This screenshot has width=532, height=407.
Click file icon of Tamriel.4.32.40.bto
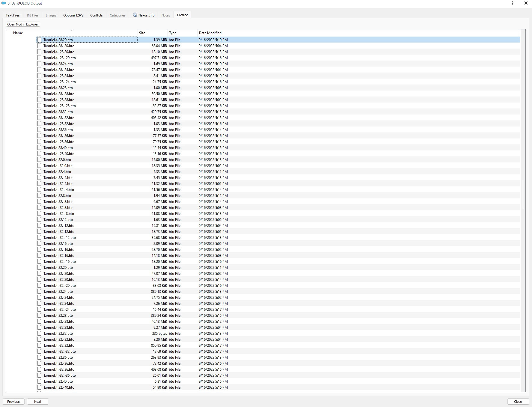39,381
